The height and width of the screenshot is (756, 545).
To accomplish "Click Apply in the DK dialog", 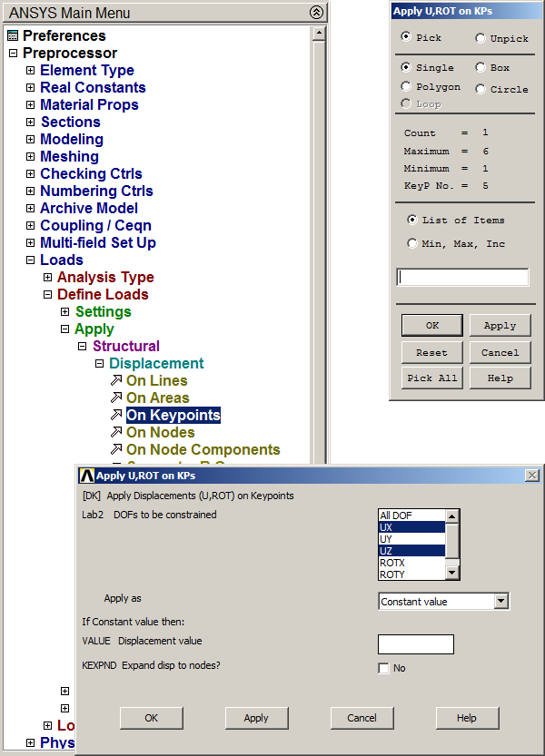I will pyautogui.click(x=256, y=718).
